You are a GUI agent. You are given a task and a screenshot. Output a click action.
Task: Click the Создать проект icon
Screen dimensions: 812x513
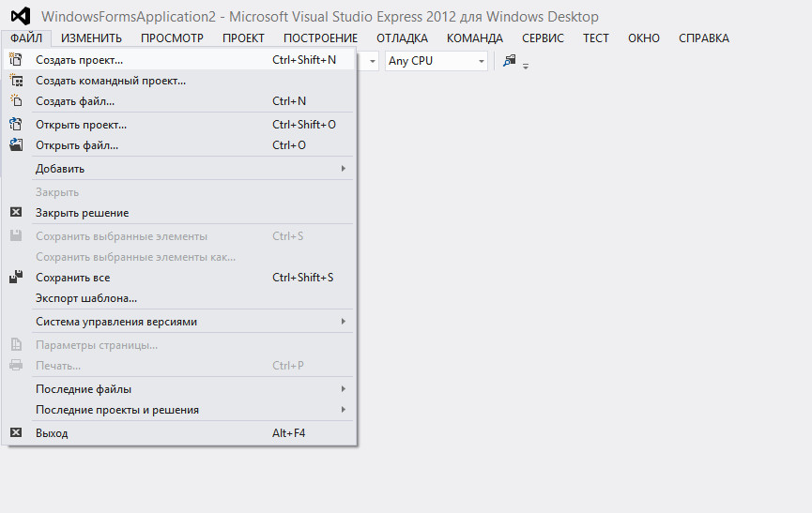16,59
